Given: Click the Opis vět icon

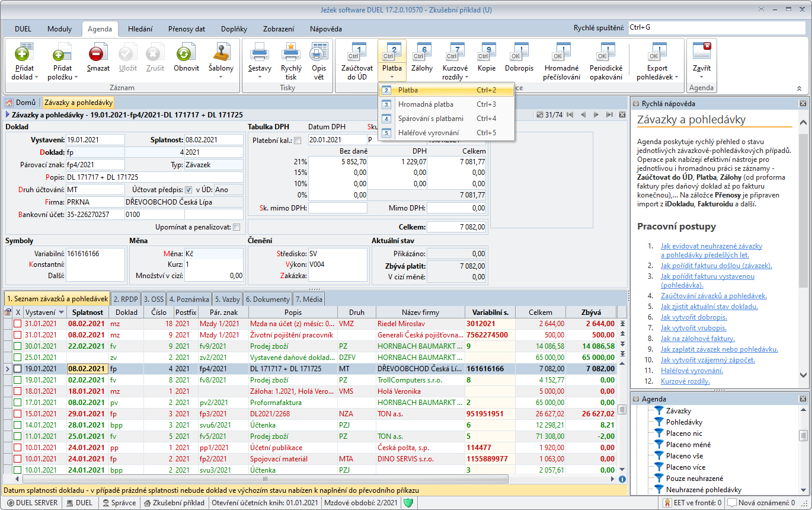Looking at the screenshot, I should (x=319, y=53).
